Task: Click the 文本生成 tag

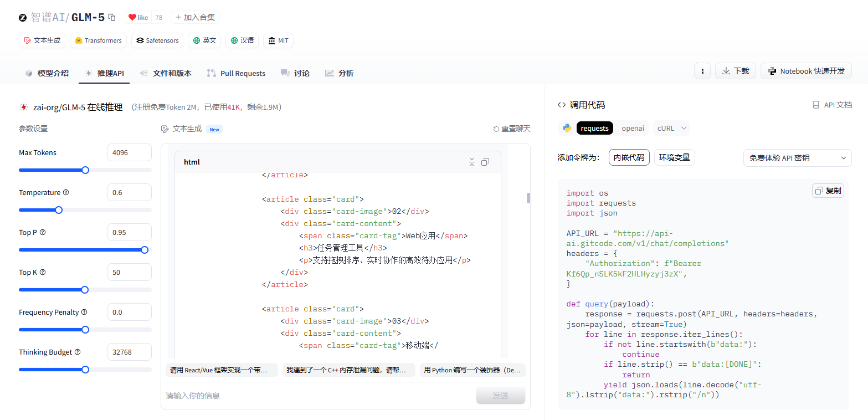Action: tap(42, 40)
